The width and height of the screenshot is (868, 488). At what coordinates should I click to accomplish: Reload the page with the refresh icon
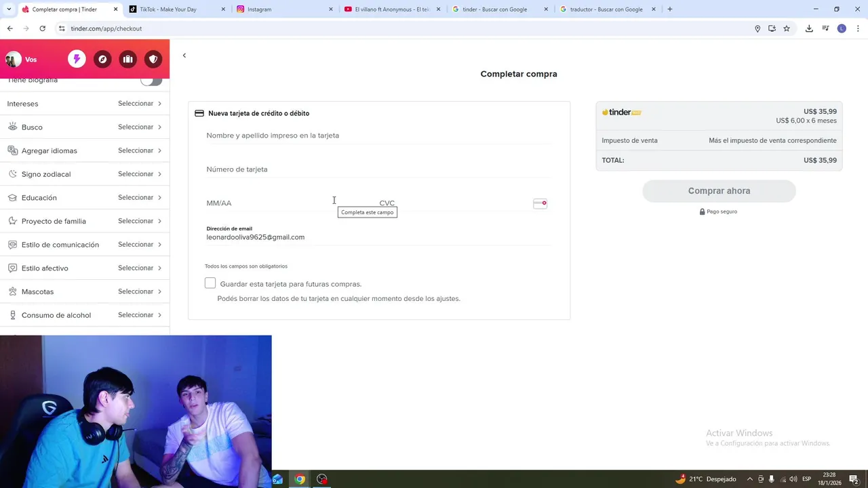[42, 28]
